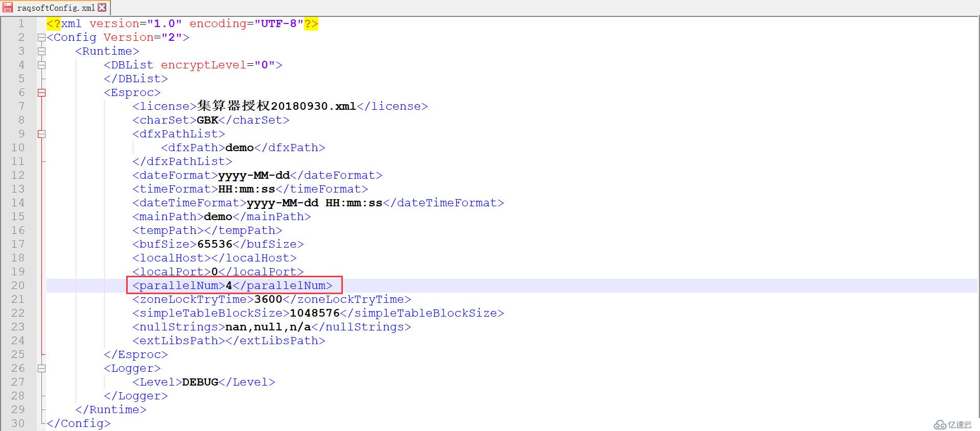Click the dateFormat value yyyy-MM-dd
This screenshot has height=431, width=980.
click(254, 175)
